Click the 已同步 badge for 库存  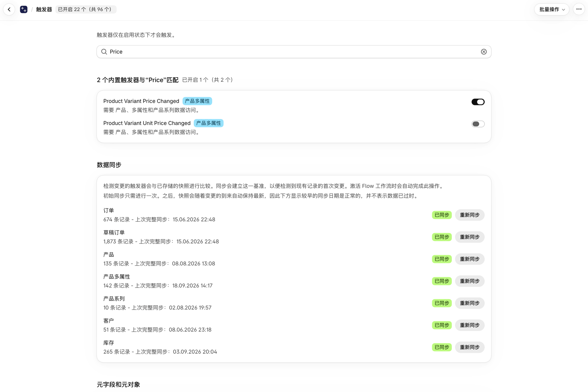pos(442,347)
